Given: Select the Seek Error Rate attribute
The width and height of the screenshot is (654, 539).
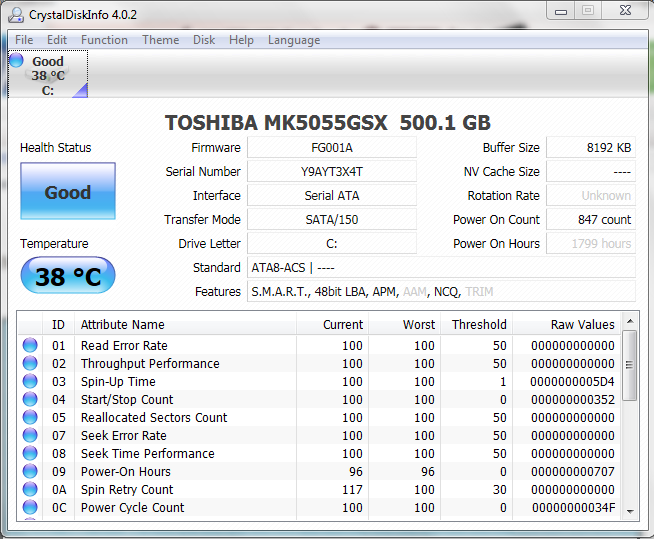Looking at the screenshot, I should [123, 435].
